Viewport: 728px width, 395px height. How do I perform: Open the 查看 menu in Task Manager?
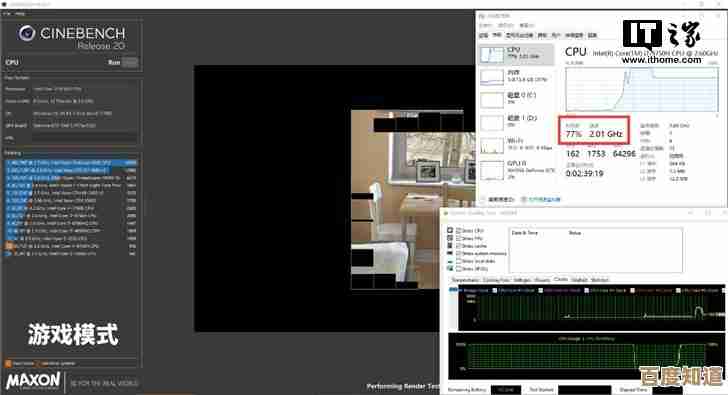(x=526, y=26)
